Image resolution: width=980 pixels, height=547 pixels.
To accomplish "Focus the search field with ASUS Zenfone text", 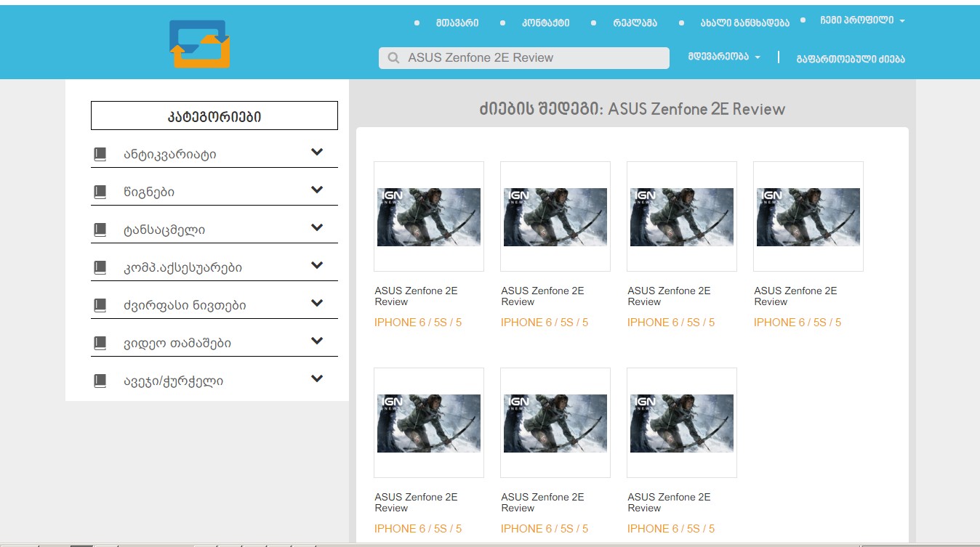I will click(524, 58).
